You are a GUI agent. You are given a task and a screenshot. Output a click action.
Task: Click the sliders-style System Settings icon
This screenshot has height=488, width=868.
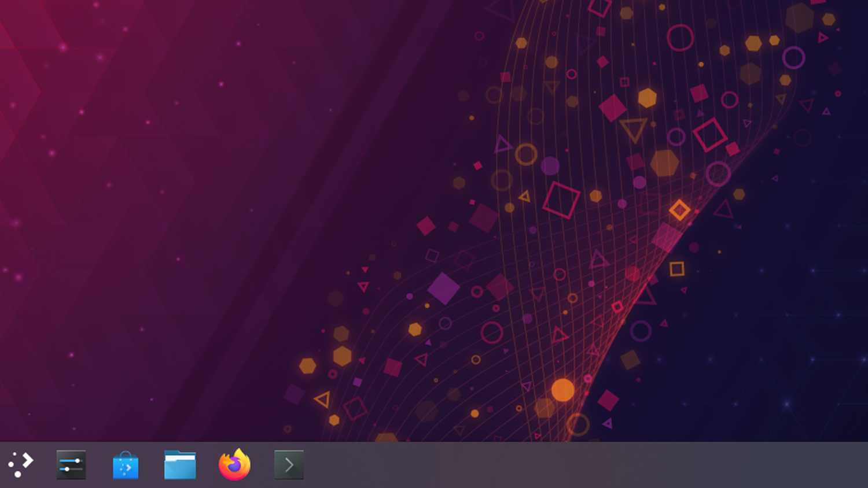(71, 464)
